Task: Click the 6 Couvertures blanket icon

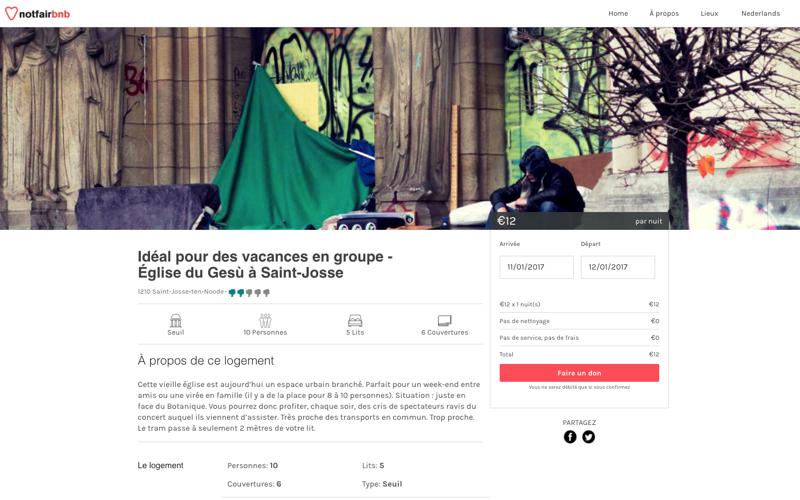Action: [x=444, y=320]
